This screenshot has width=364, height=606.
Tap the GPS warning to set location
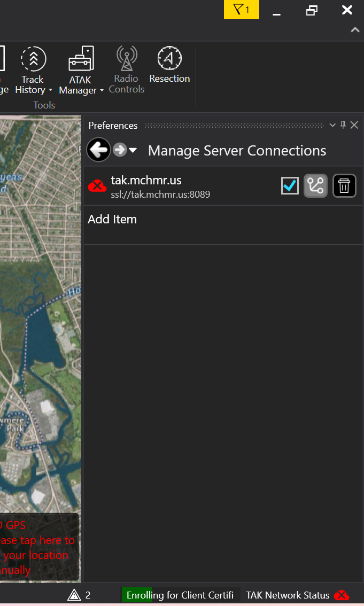click(38, 547)
